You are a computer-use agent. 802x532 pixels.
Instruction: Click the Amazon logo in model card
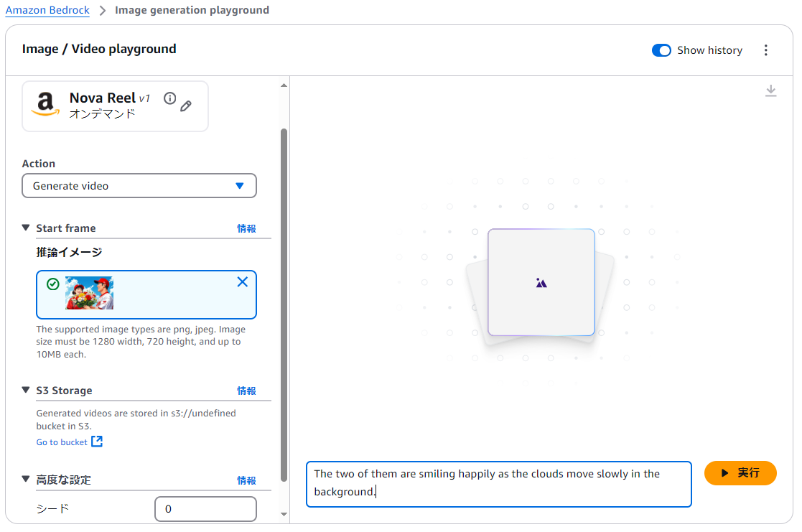click(x=45, y=104)
